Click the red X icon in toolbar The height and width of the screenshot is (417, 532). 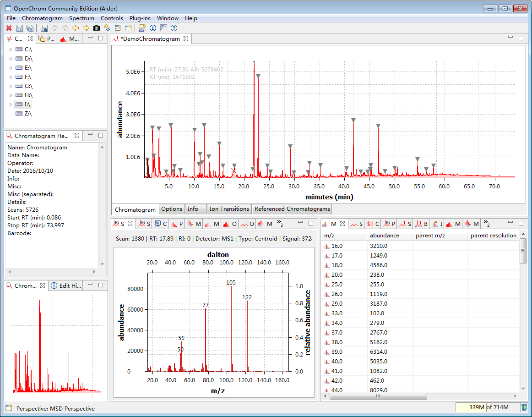pyautogui.click(x=9, y=28)
